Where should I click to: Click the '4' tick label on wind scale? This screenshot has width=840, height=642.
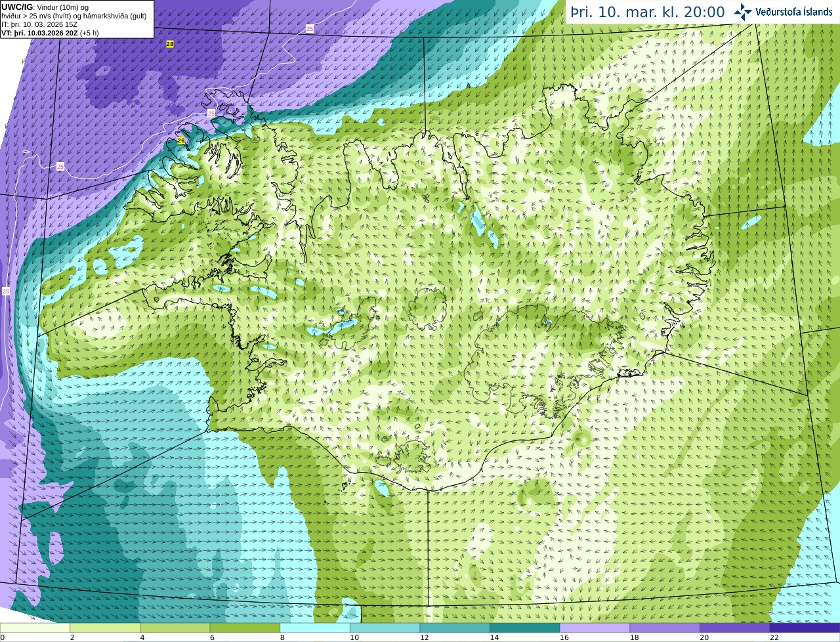(142, 637)
